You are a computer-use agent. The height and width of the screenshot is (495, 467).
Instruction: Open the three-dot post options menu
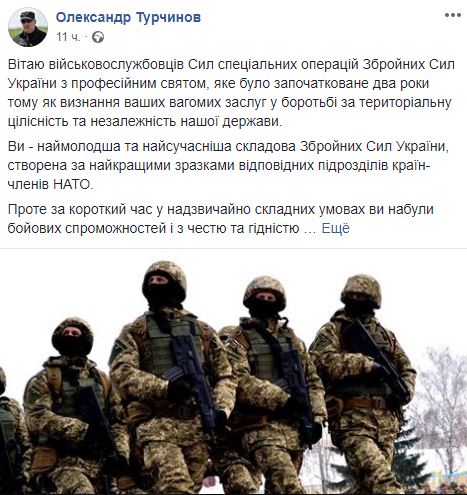click(453, 15)
